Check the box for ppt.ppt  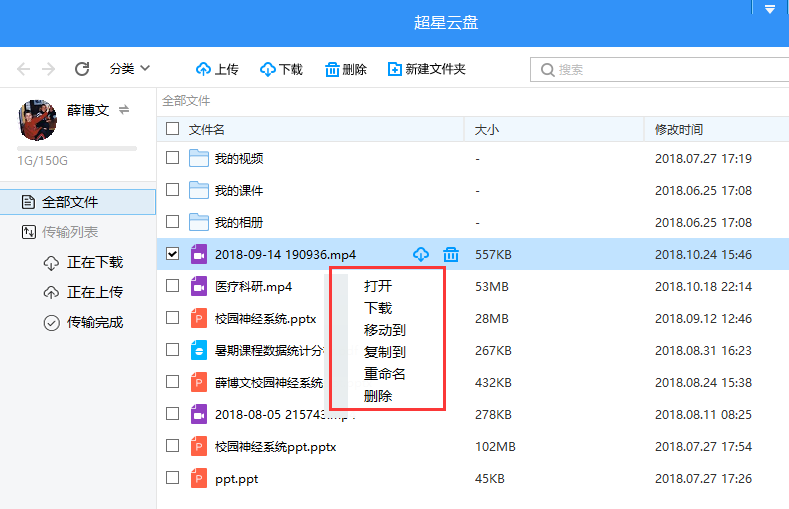coord(173,478)
